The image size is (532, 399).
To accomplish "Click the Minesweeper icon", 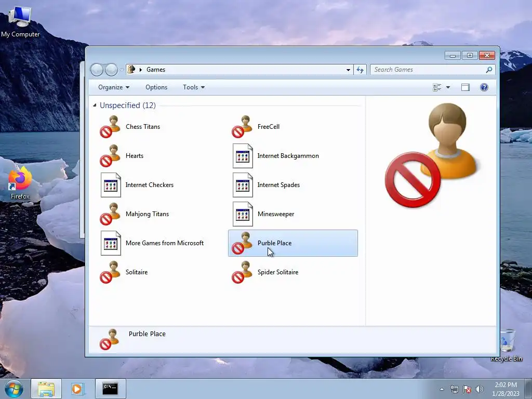I will click(243, 214).
